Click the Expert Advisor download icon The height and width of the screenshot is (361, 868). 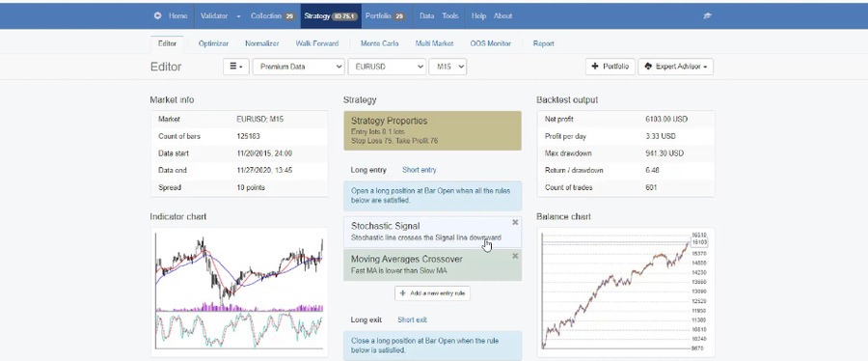click(x=648, y=67)
